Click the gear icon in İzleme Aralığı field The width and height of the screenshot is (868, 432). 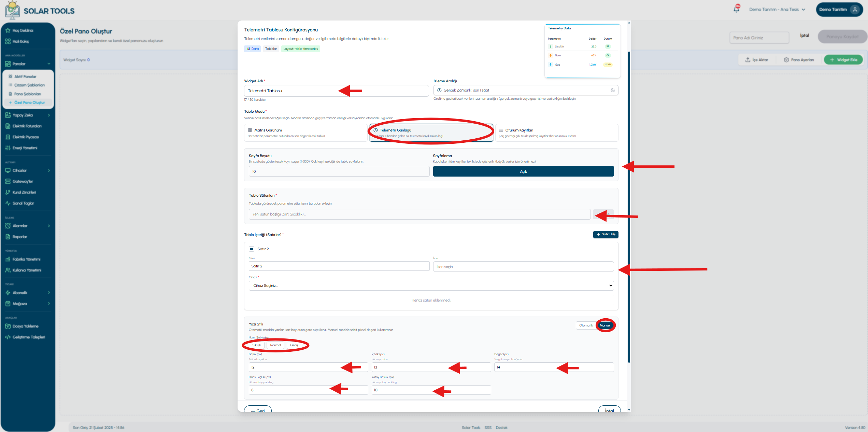613,90
